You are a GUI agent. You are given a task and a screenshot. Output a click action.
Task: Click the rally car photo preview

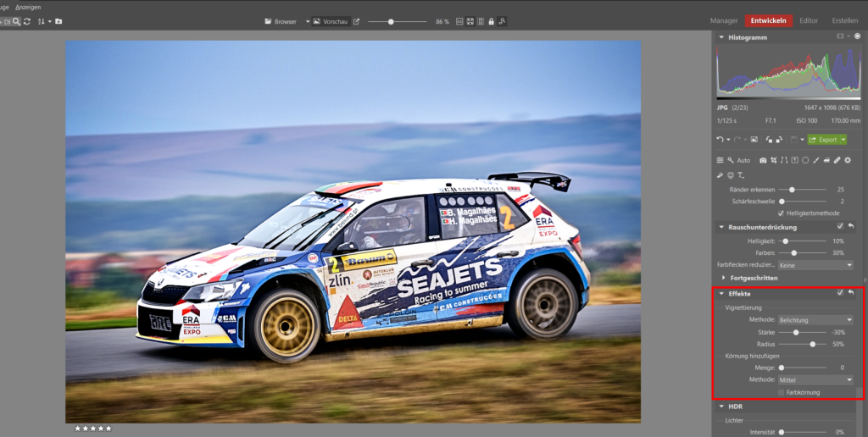(x=353, y=231)
